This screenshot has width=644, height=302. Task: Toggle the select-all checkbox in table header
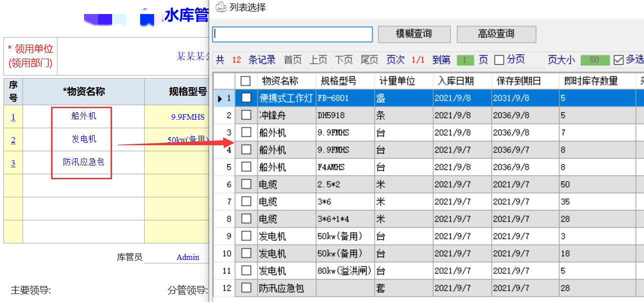coord(246,81)
